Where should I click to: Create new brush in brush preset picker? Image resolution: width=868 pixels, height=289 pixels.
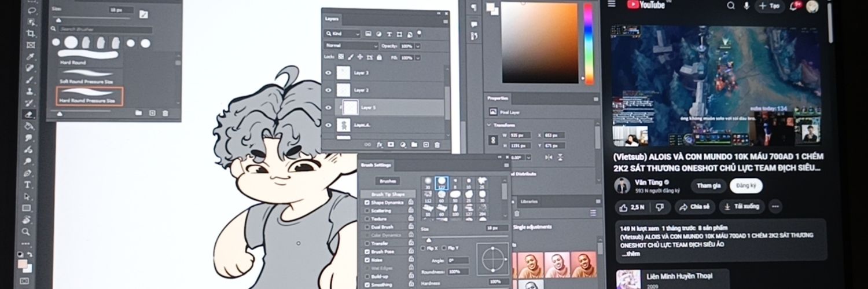(152, 114)
